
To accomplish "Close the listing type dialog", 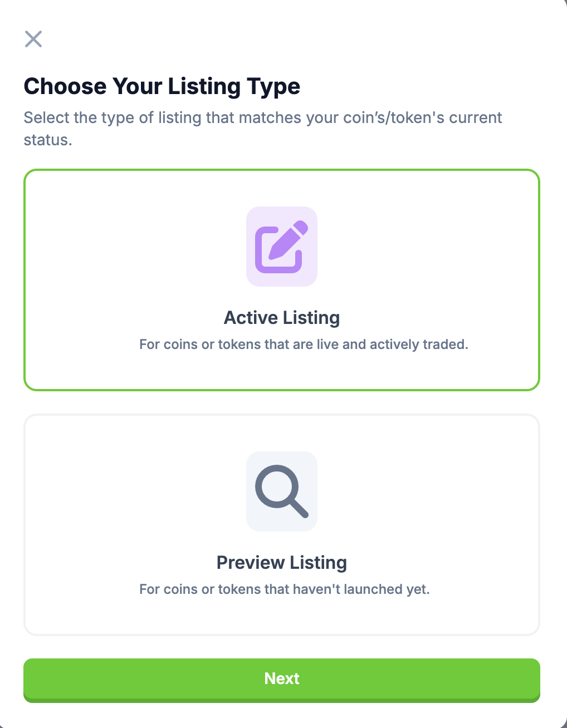I will [33, 39].
